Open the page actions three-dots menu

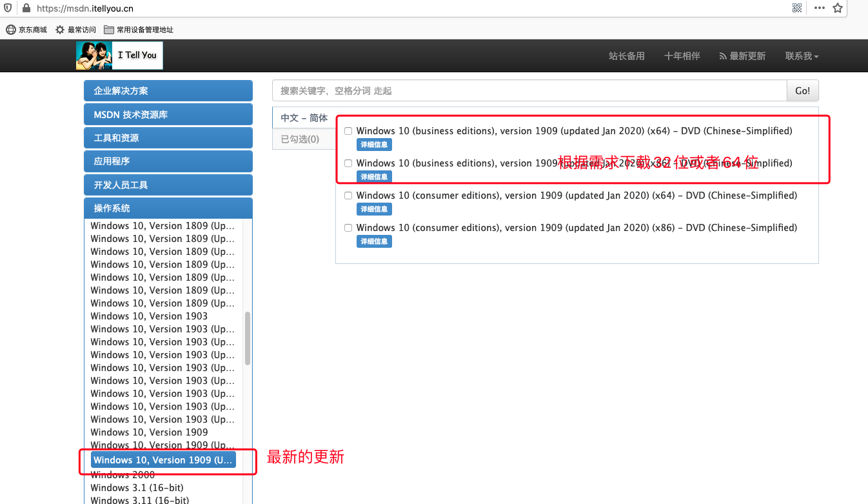click(819, 8)
